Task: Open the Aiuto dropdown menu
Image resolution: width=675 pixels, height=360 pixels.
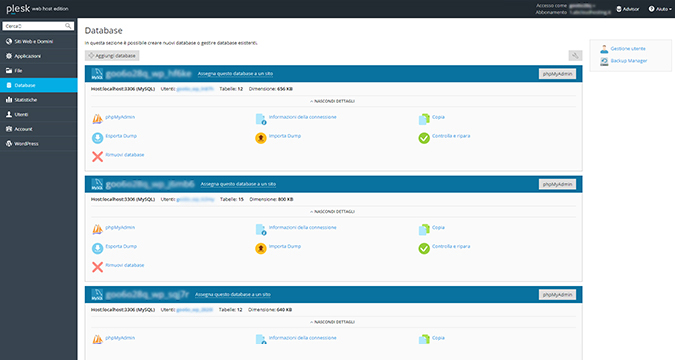Action: pyautogui.click(x=660, y=9)
